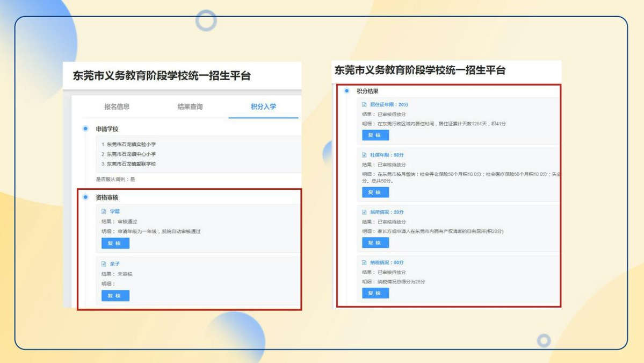Request 复核 for 社保年限 score

coord(375,193)
